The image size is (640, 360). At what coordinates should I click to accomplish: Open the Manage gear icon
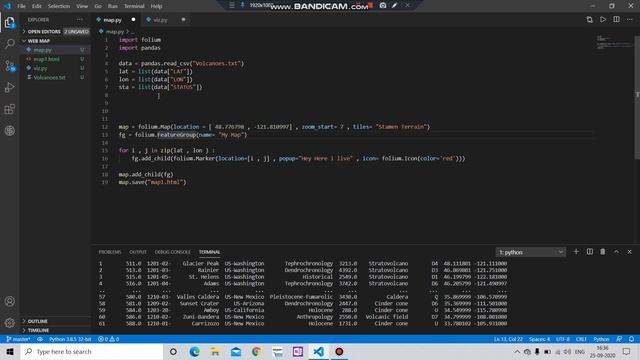click(x=10, y=323)
